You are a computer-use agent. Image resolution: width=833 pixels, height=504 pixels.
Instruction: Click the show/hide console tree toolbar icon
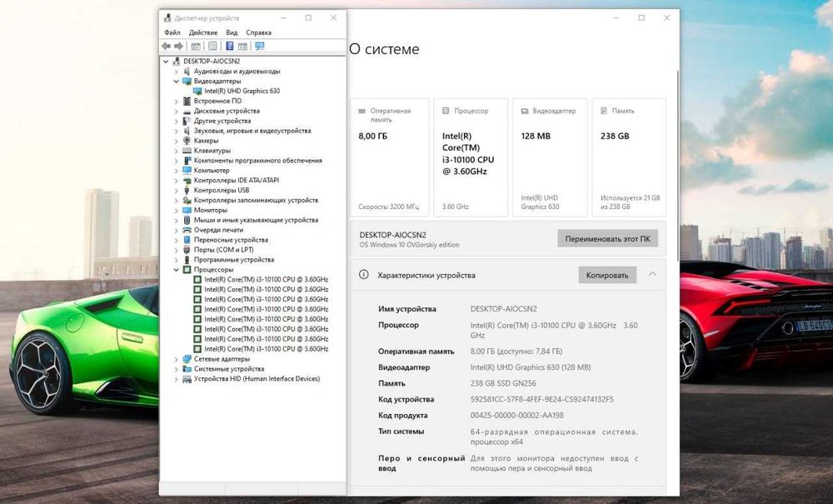point(196,46)
